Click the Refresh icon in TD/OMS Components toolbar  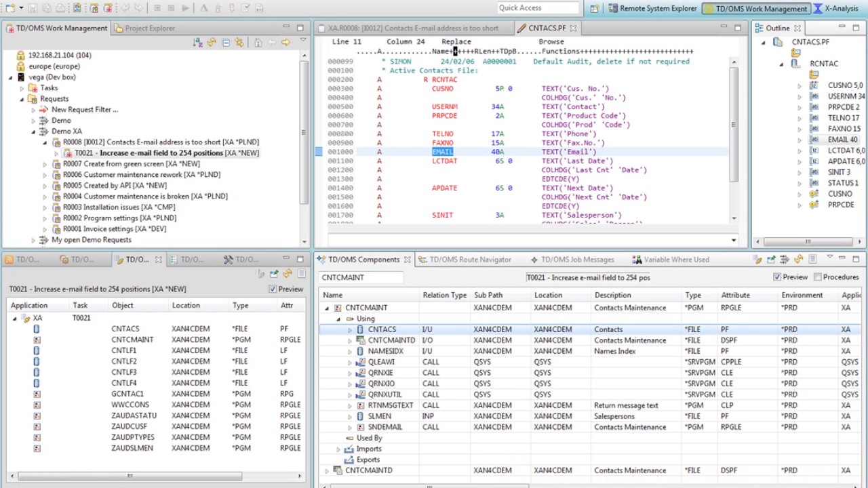coord(798,258)
